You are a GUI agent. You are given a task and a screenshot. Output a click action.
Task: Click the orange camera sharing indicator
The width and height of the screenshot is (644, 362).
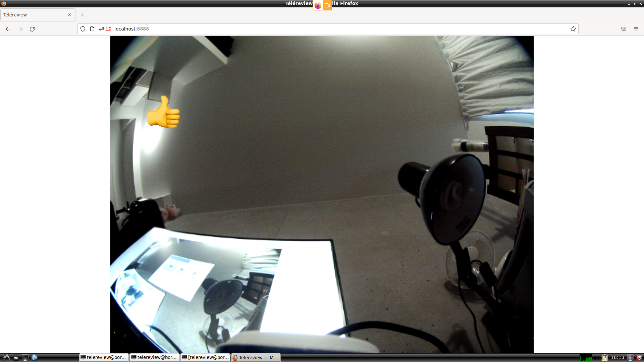(327, 5)
